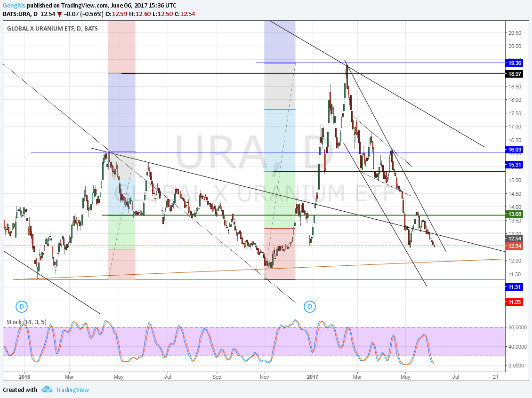Click the O:12.59 open value in header
Viewport: 532px width, 398px height.
pyautogui.click(x=115, y=14)
